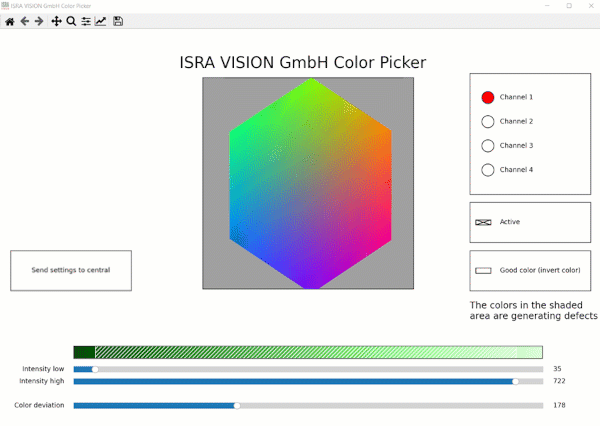Click the Color deviation label
Image resolution: width=600 pixels, height=426 pixels.
[x=39, y=405]
